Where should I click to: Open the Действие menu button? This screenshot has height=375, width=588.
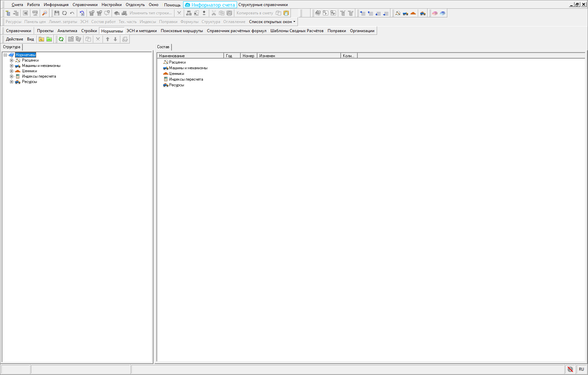point(14,39)
